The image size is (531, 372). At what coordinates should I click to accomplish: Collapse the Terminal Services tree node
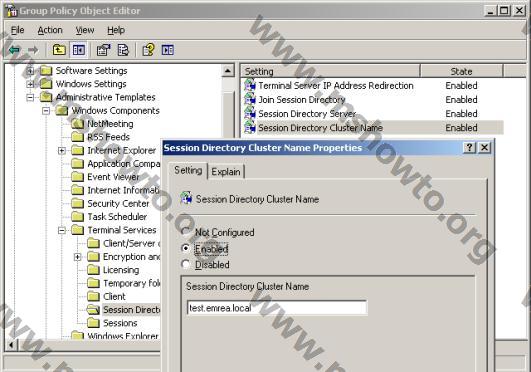62,230
